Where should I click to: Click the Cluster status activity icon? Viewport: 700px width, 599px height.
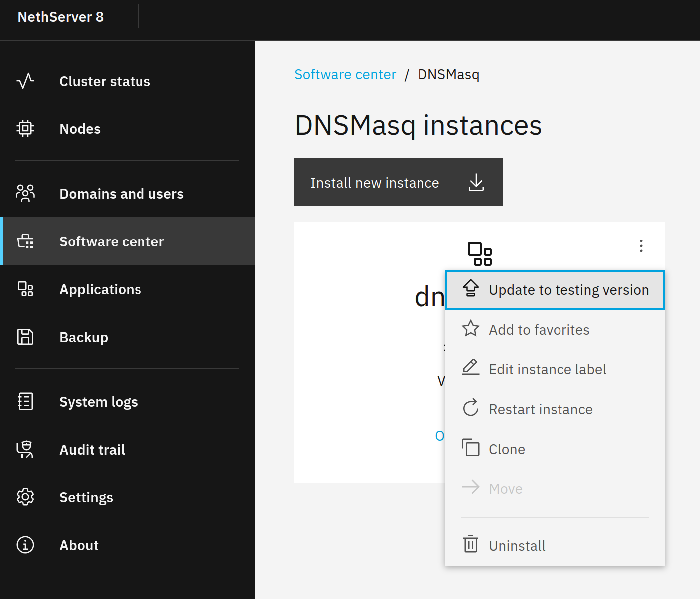point(25,81)
